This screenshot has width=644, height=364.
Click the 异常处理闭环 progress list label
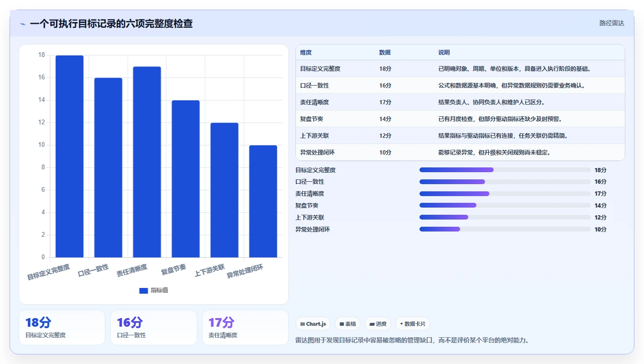coord(313,229)
